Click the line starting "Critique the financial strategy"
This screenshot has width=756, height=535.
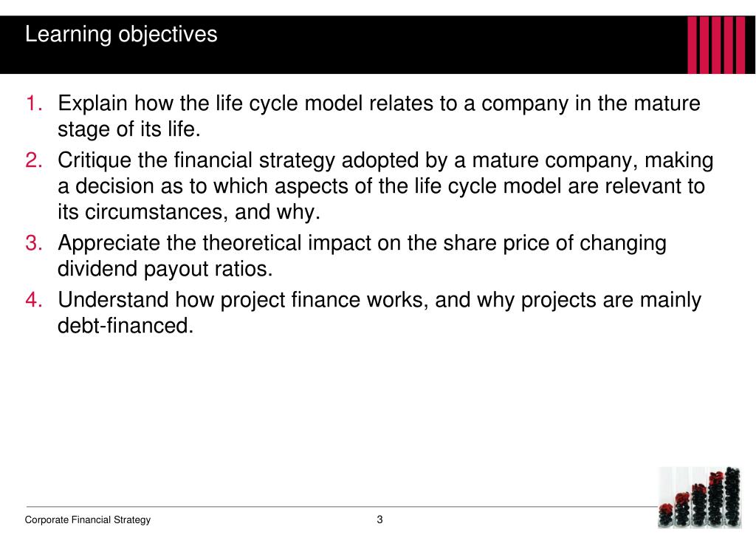pyautogui.click(x=385, y=160)
